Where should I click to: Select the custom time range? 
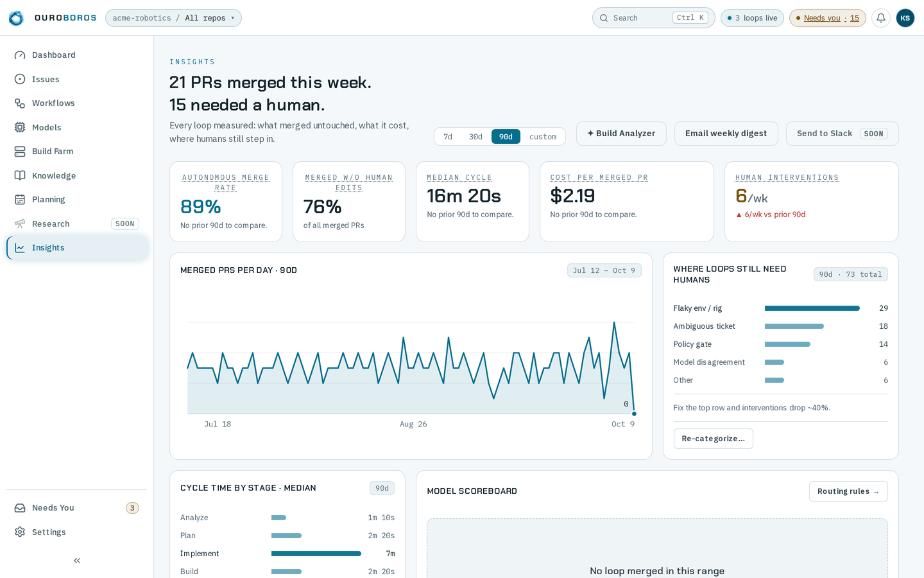click(543, 137)
